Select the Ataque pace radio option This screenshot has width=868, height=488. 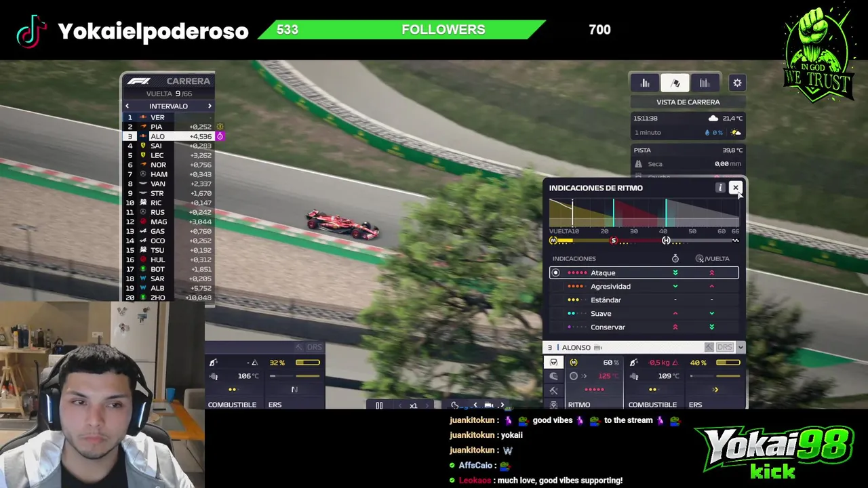coord(555,272)
